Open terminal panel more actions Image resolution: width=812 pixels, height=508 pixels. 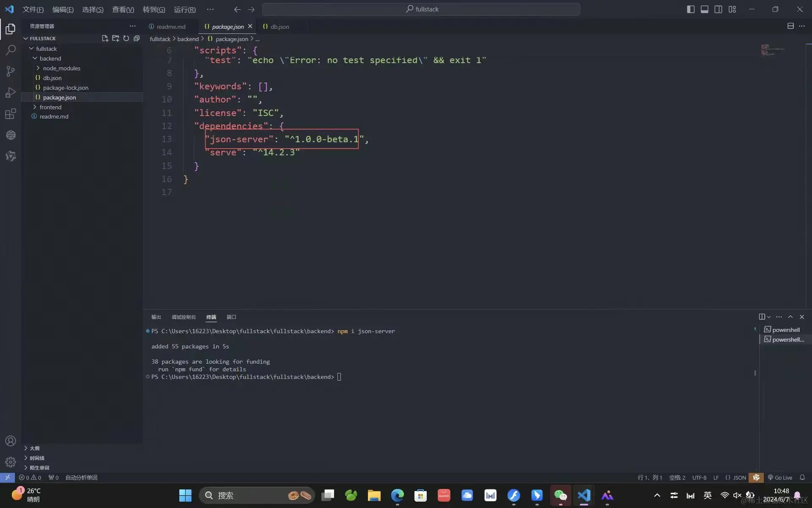779,317
